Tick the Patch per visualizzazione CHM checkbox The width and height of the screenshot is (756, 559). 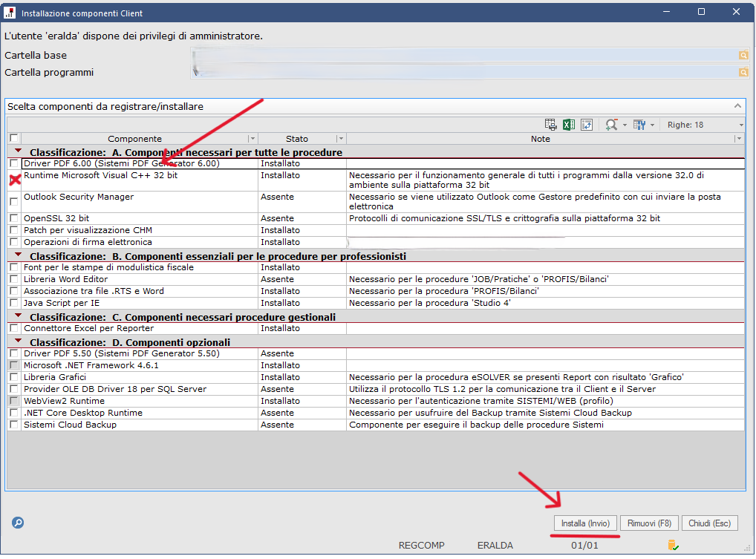pos(14,230)
